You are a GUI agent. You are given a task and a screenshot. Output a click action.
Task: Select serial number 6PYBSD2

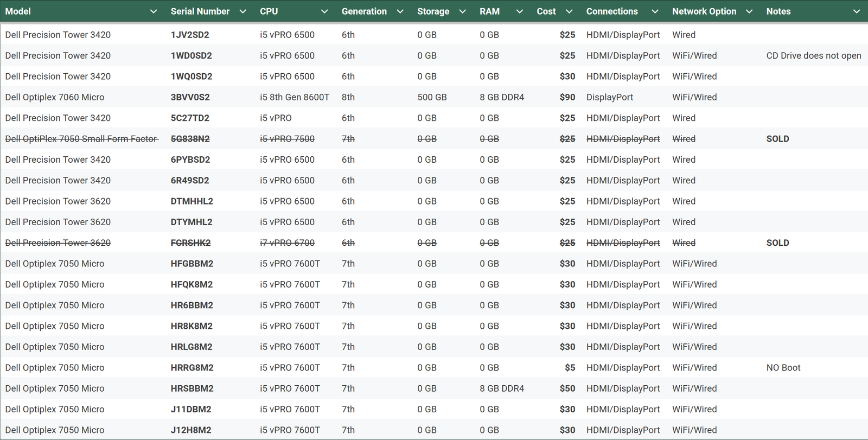(x=190, y=160)
